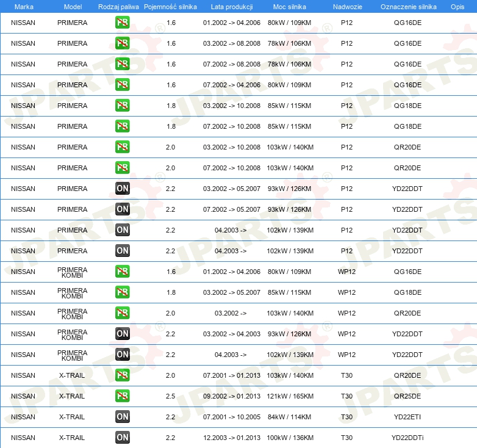Click diesel ON icon in Primera Kombi 102kW row
The image size is (477, 448).
(x=122, y=354)
